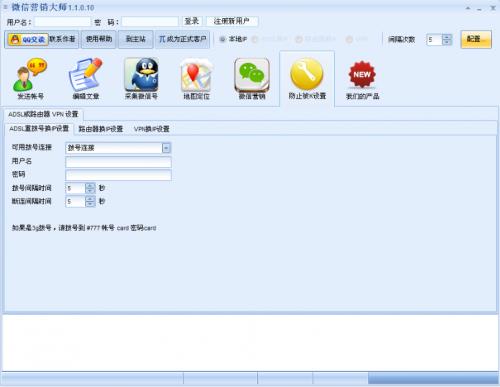500x387 pixels.
Task: Increase the 断到间隔时间 seconds value
Action: pyautogui.click(x=90, y=199)
